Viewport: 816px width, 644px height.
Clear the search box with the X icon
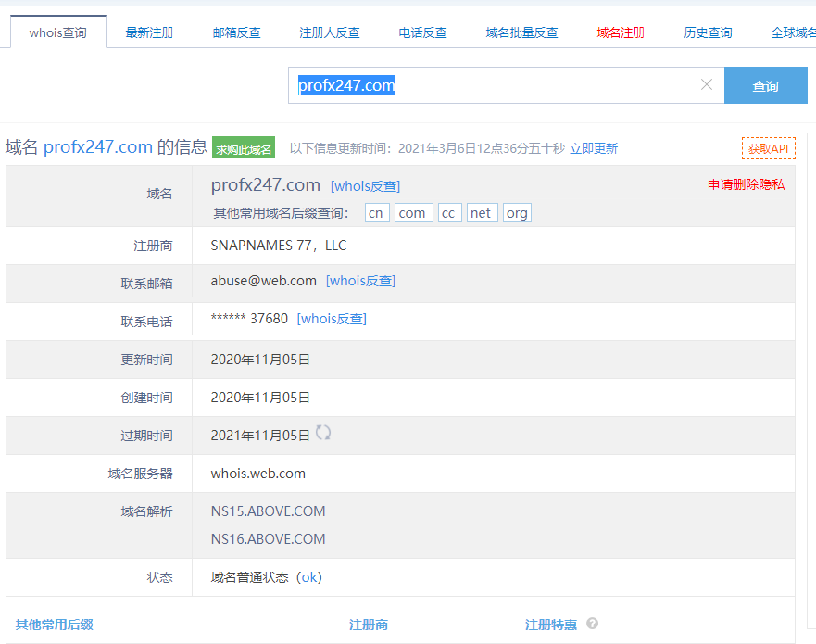(706, 85)
